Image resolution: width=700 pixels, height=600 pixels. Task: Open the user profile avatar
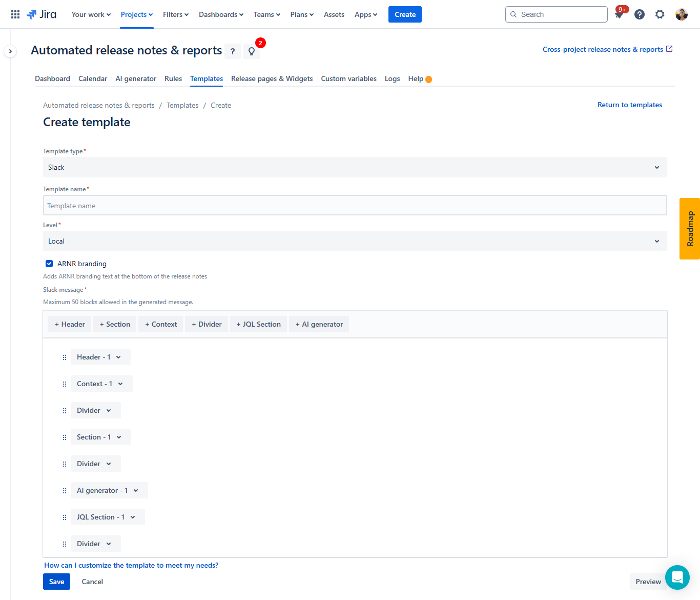[682, 14]
